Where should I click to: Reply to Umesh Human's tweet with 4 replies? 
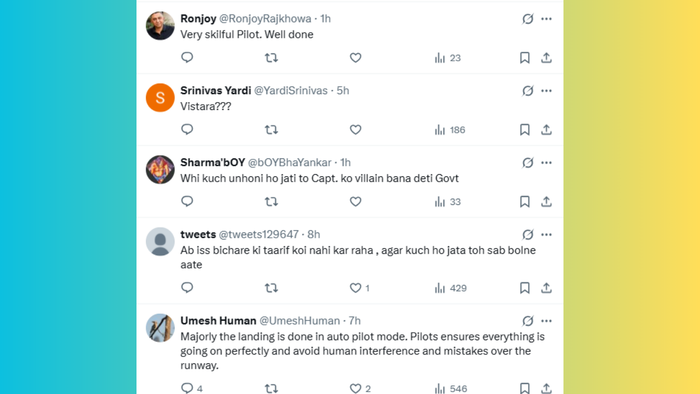tap(192, 388)
